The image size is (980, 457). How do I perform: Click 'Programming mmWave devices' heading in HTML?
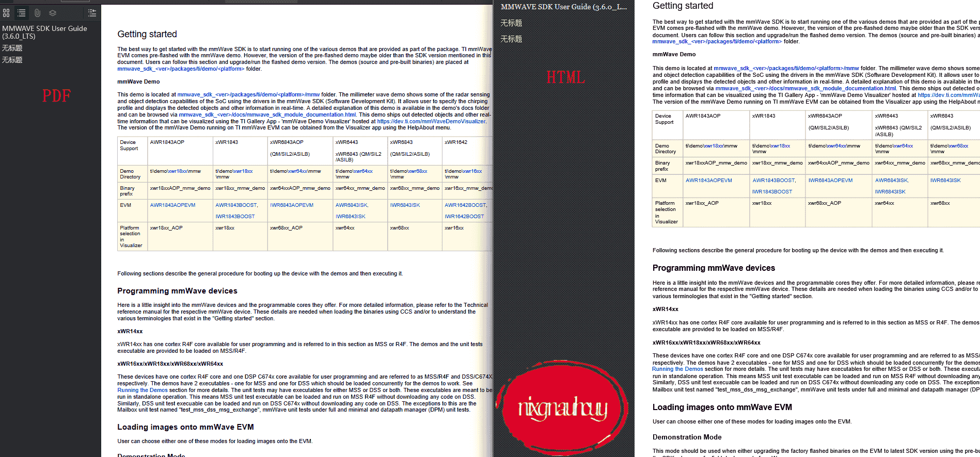pyautogui.click(x=714, y=268)
